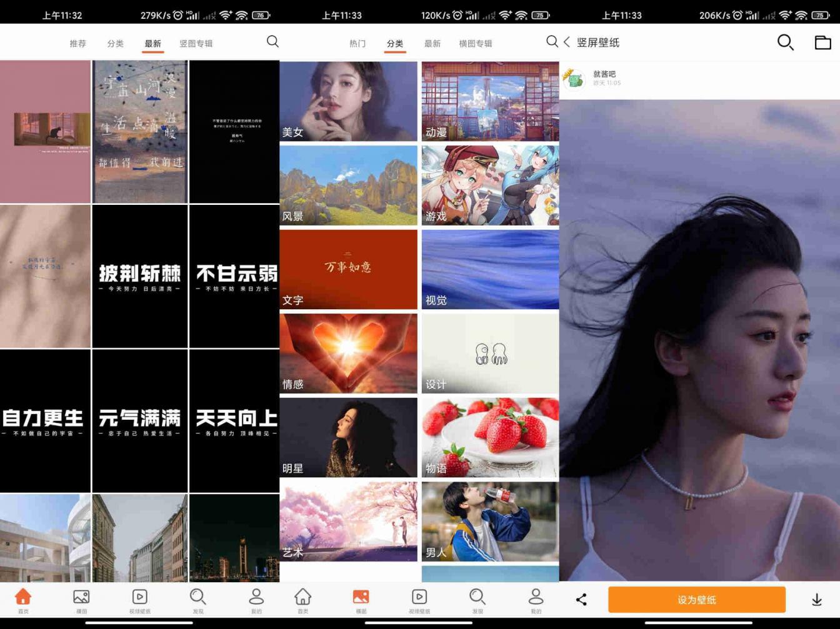Open the search magnifier on the wallpaper detail page
Viewport: 840px width, 629px height.
click(786, 42)
